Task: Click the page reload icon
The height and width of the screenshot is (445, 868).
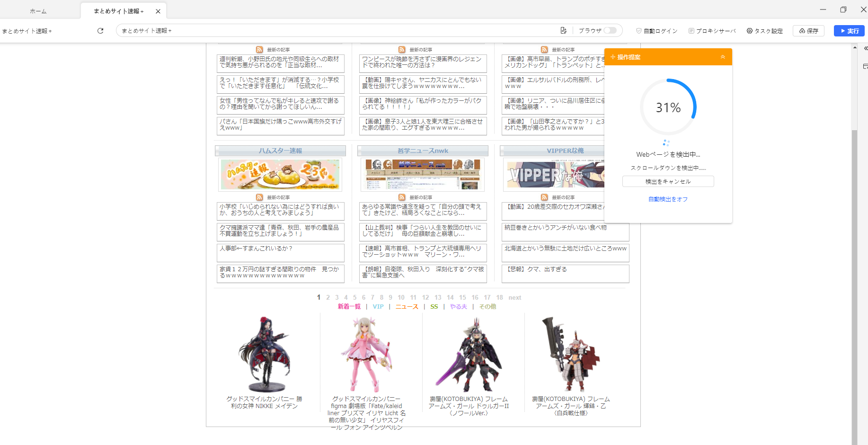Action: tap(100, 31)
